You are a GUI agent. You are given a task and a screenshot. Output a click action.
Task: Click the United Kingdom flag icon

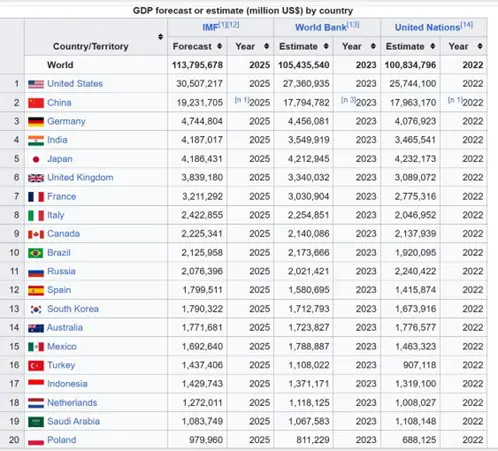point(36,178)
